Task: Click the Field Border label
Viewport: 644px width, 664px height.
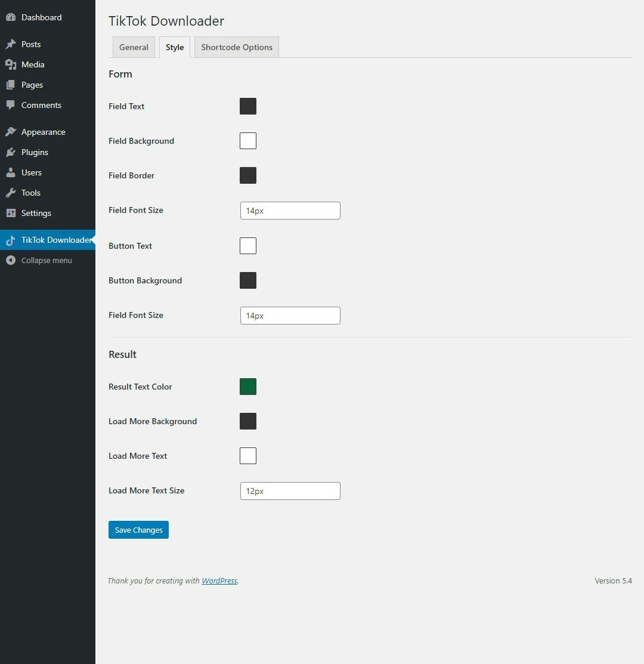Action: coord(131,175)
